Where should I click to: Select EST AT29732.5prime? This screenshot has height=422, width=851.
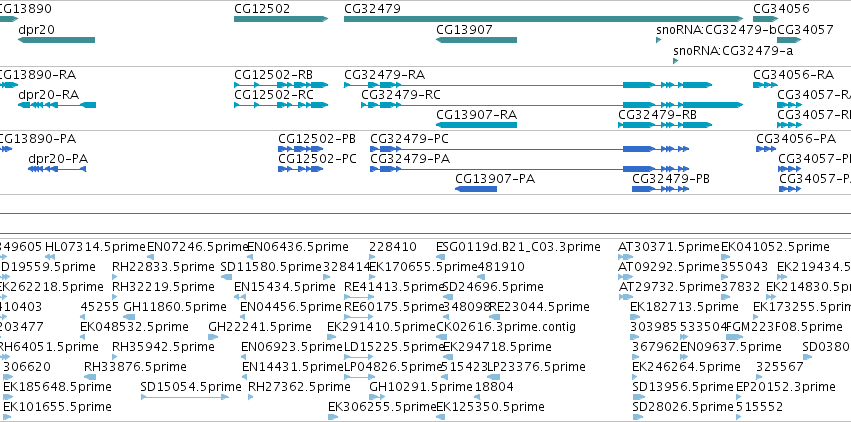[x=669, y=286]
